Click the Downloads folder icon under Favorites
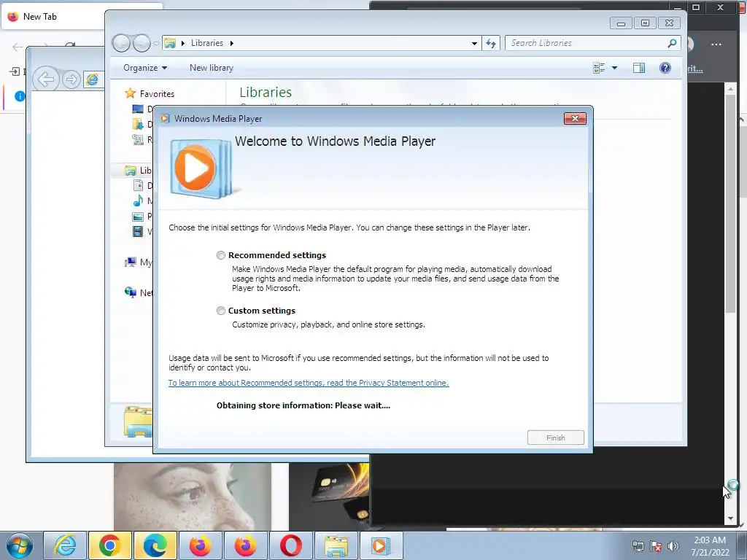This screenshot has height=560, width=747. pos(138,124)
